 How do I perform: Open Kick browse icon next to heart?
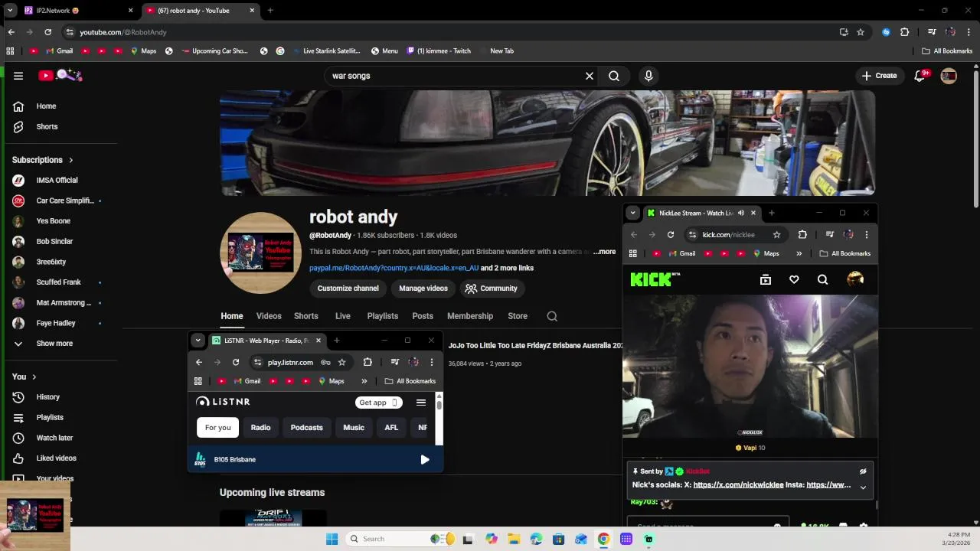766,280
